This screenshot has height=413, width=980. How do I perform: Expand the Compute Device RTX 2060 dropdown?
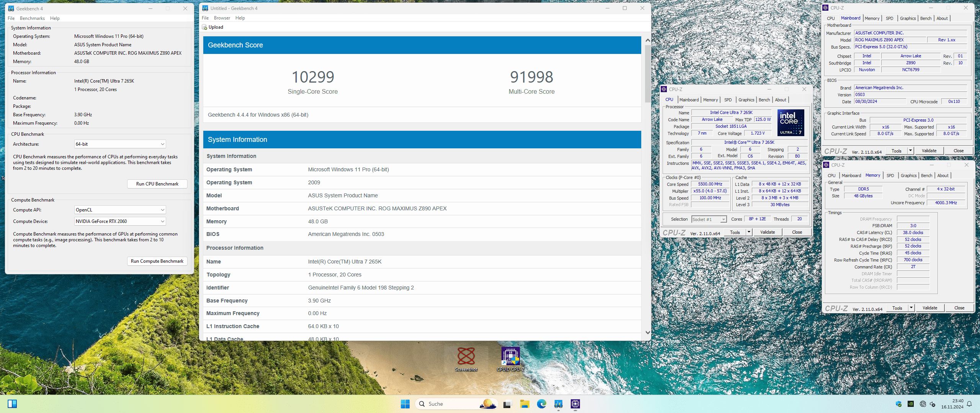[x=163, y=221]
